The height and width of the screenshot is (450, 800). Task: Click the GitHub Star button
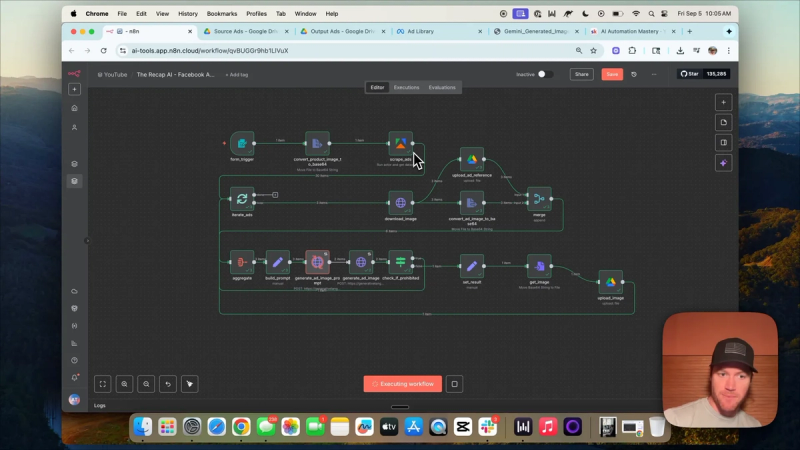click(690, 74)
